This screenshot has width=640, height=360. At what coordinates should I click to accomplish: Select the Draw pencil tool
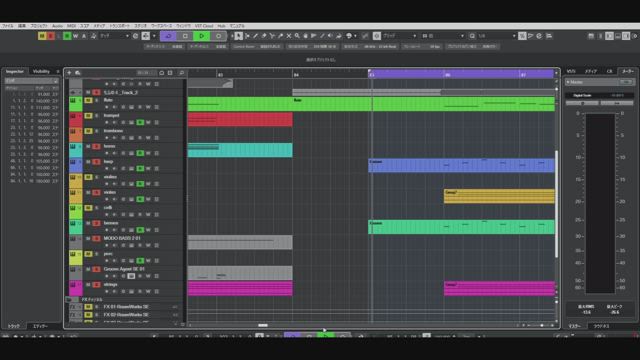point(256,36)
